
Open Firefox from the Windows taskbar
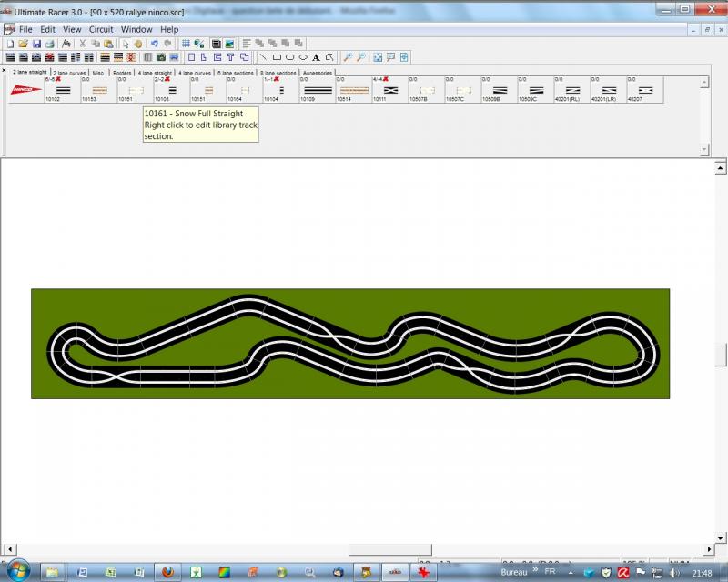167,572
